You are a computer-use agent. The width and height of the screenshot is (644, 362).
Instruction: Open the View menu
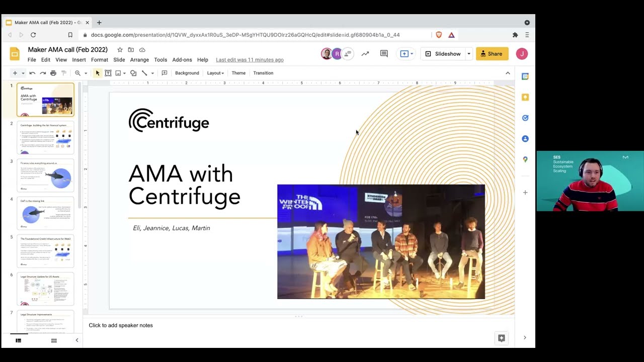coord(61,60)
